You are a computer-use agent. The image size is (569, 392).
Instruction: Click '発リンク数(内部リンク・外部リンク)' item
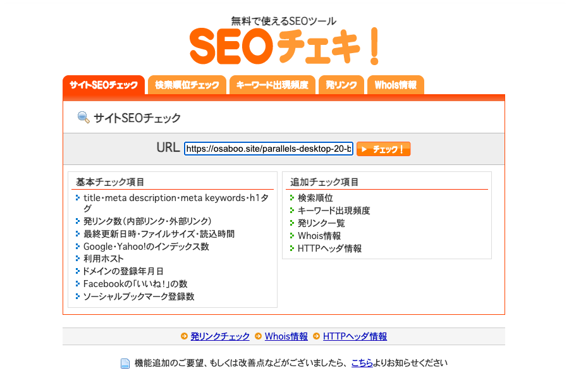point(147,221)
